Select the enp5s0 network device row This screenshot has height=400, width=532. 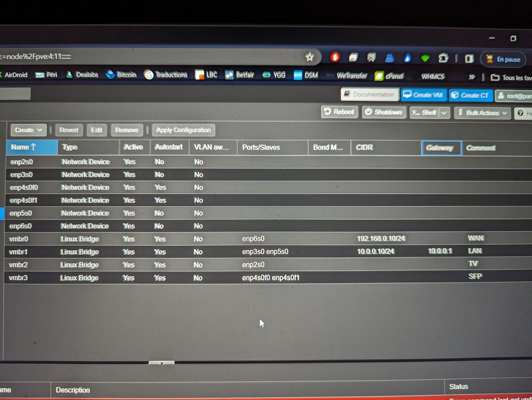pyautogui.click(x=269, y=213)
